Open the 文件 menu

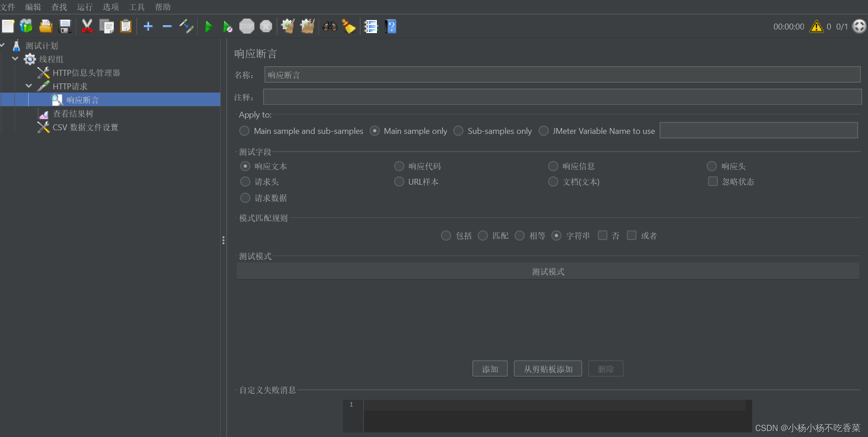point(7,7)
